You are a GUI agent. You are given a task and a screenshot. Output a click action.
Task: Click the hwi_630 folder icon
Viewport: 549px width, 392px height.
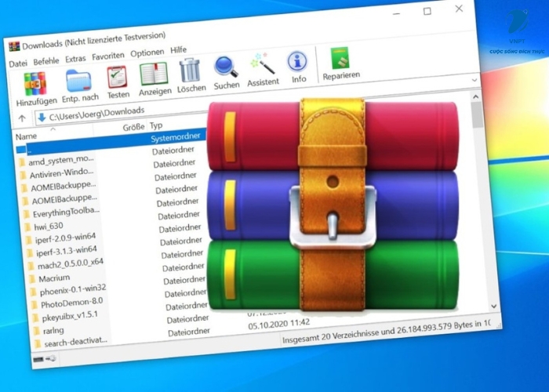[x=27, y=227]
